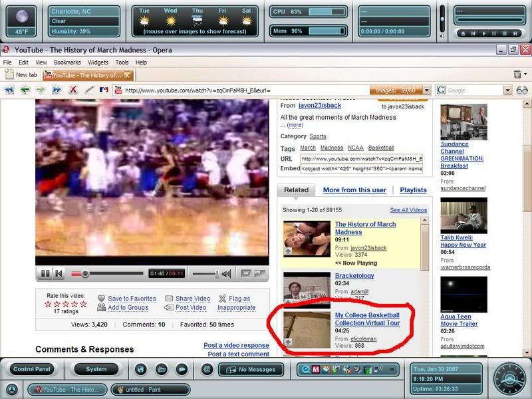
Task: Click the round start icon bottom-left
Action: [12, 389]
